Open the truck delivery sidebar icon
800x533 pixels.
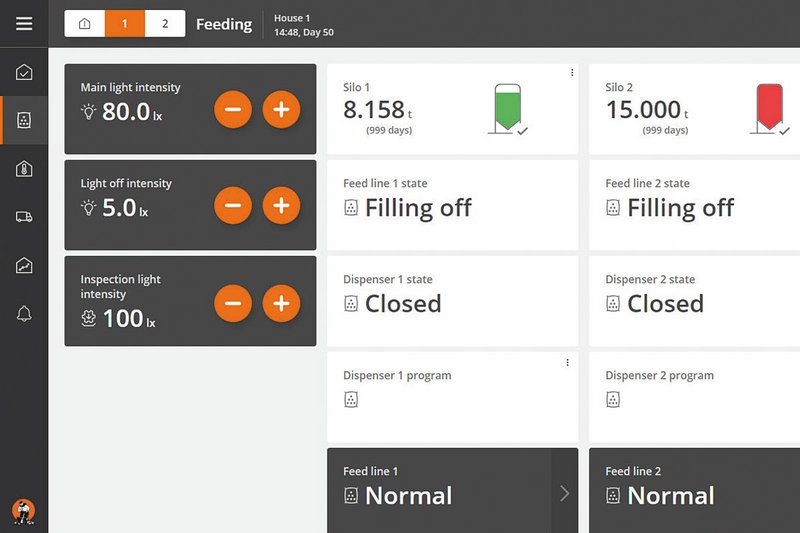click(x=24, y=217)
